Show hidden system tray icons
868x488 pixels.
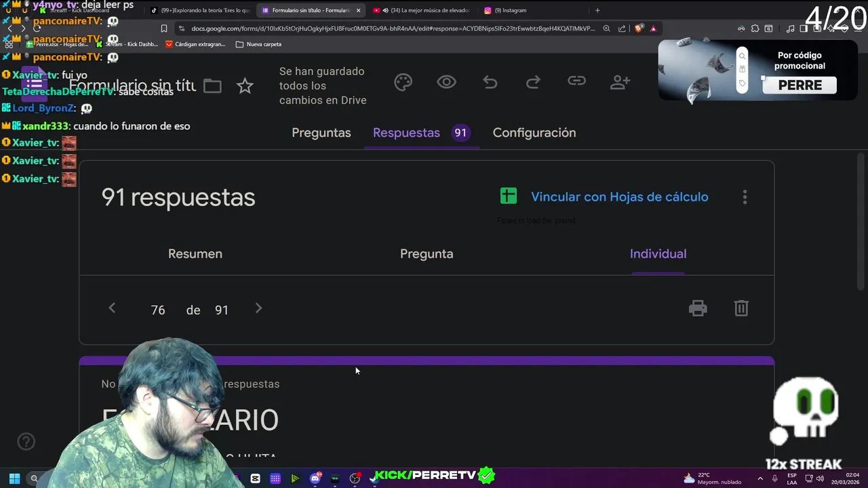click(x=759, y=479)
